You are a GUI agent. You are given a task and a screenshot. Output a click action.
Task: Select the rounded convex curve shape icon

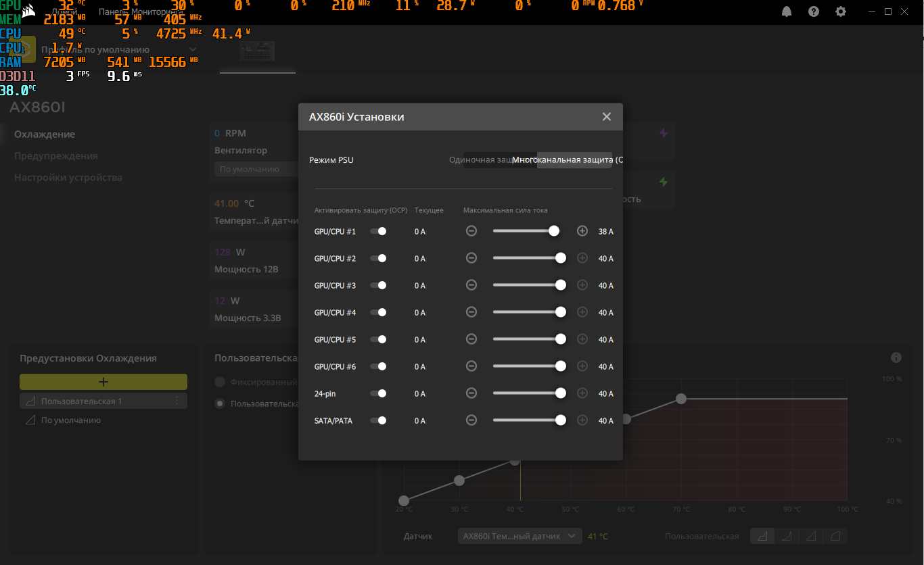coord(835,536)
